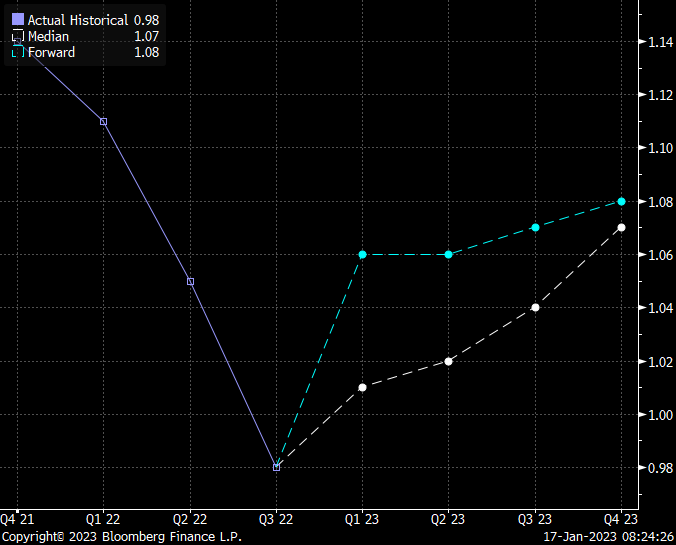676x545 pixels.
Task: Select the Actual Historical legend label
Action: pos(77,20)
